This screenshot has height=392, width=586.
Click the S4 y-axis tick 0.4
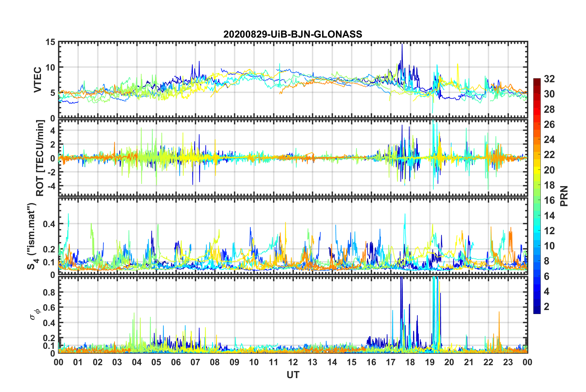click(49, 224)
